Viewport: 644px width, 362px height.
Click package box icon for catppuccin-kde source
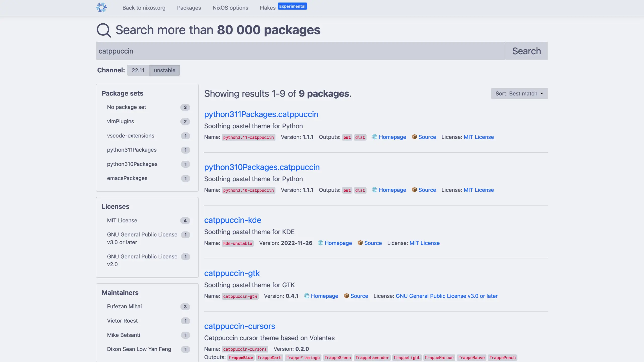(360, 243)
